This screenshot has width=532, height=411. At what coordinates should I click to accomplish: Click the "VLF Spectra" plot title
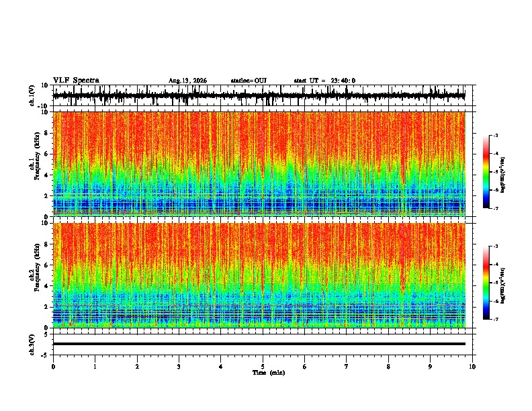(76, 81)
